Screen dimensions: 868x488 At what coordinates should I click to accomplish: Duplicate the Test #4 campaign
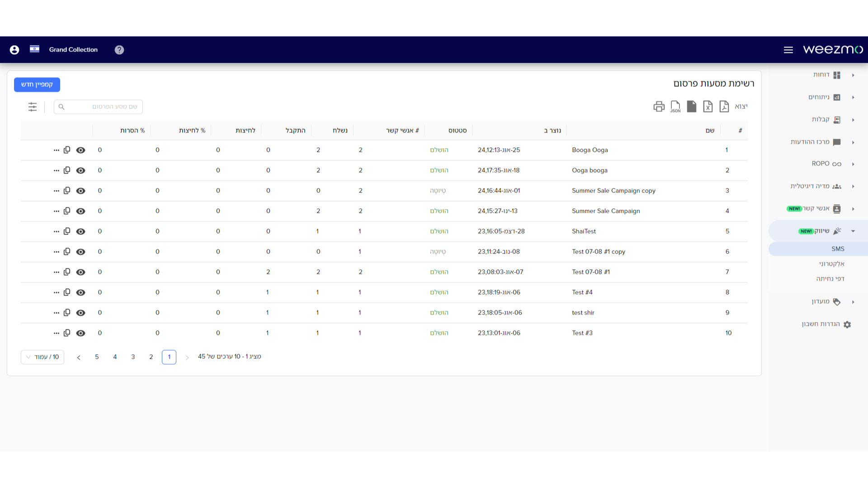pos(67,292)
